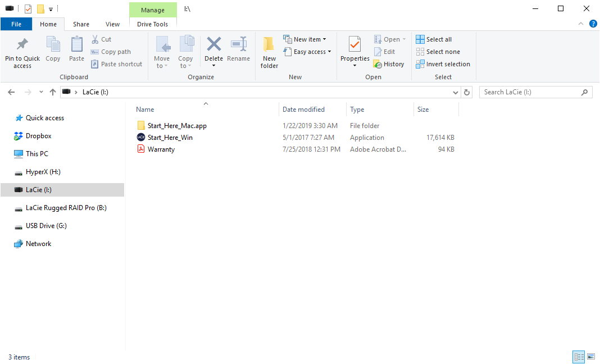This screenshot has width=600, height=364.
Task: Open Help with the blue question mark
Action: tap(593, 24)
